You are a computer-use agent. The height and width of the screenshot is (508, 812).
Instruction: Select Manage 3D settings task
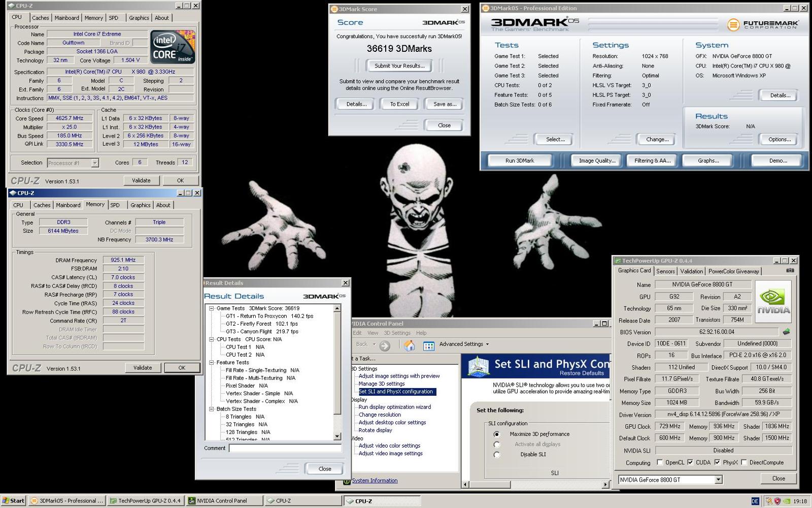[x=382, y=384]
